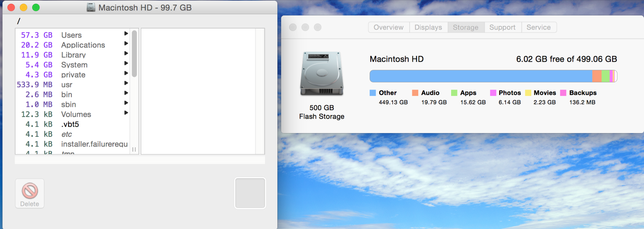Click the vertical scrollbar of the folder list

134,54
